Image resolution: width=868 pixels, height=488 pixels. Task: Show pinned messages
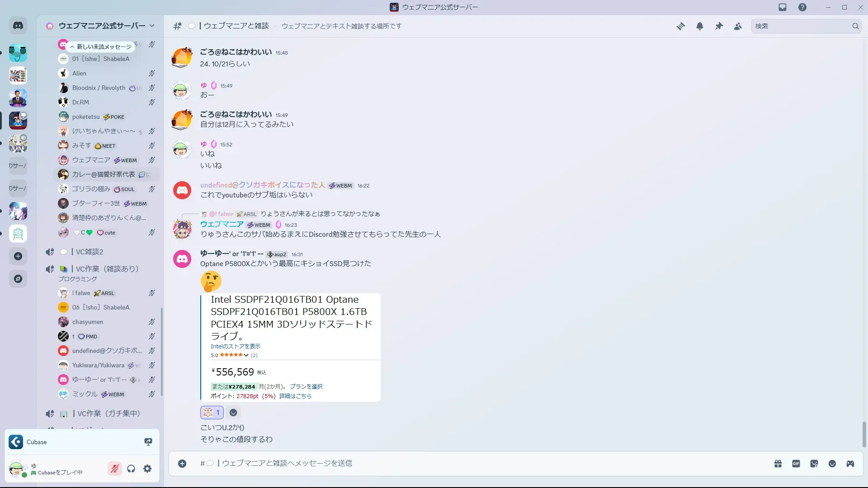719,26
